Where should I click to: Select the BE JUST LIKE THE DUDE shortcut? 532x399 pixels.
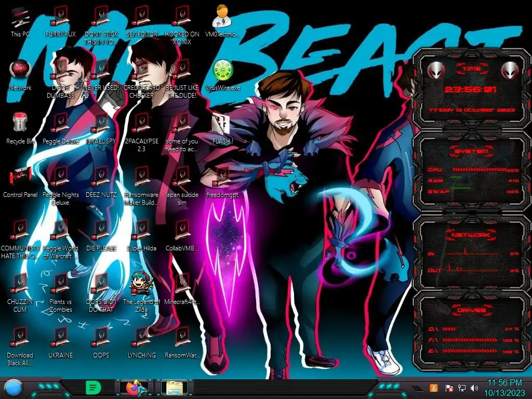pyautogui.click(x=182, y=79)
